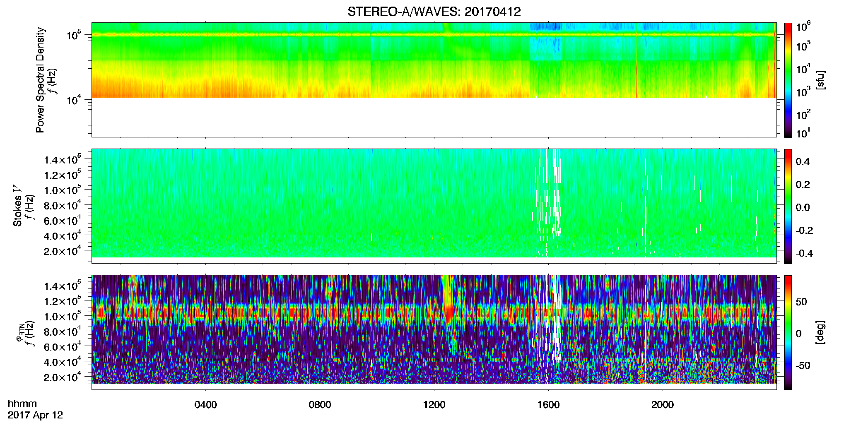Click the 4.0×10^4 tick on φ RTN axis
Screen dimensions: 868x447
pyautogui.click(x=62, y=361)
